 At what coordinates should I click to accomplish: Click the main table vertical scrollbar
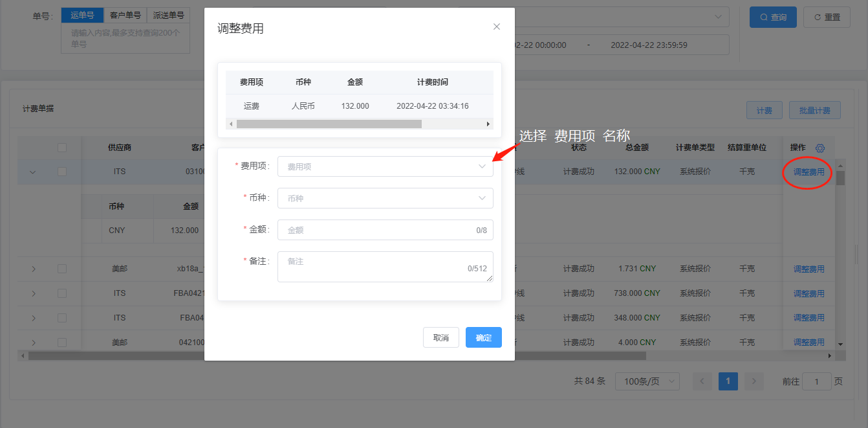tap(841, 177)
